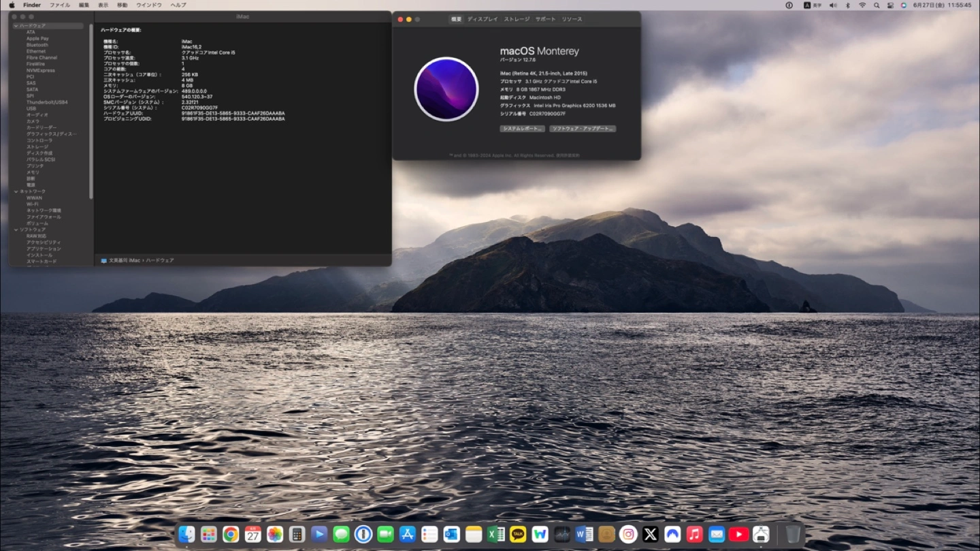Launch the Music app from the Dock
Image resolution: width=980 pixels, height=551 pixels.
695,535
